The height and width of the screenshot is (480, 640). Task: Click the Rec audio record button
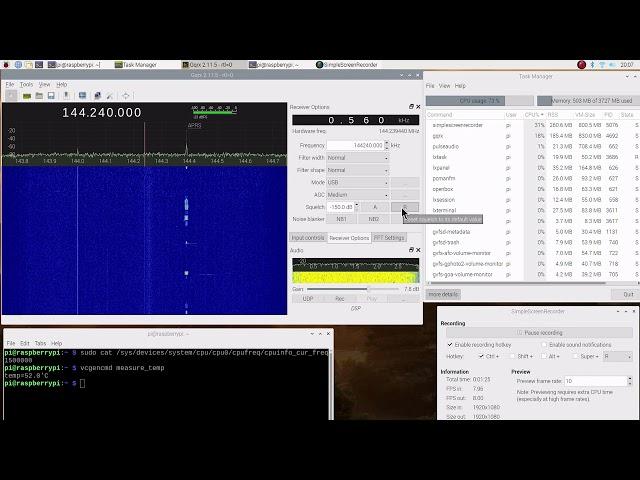[x=340, y=299]
